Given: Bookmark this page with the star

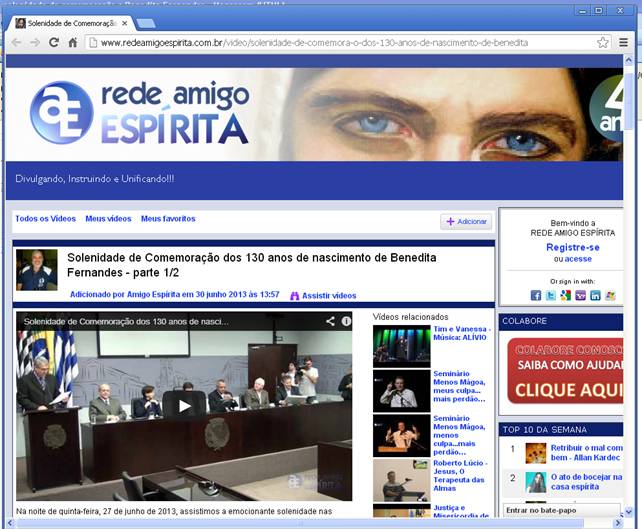Looking at the screenshot, I should pos(602,43).
